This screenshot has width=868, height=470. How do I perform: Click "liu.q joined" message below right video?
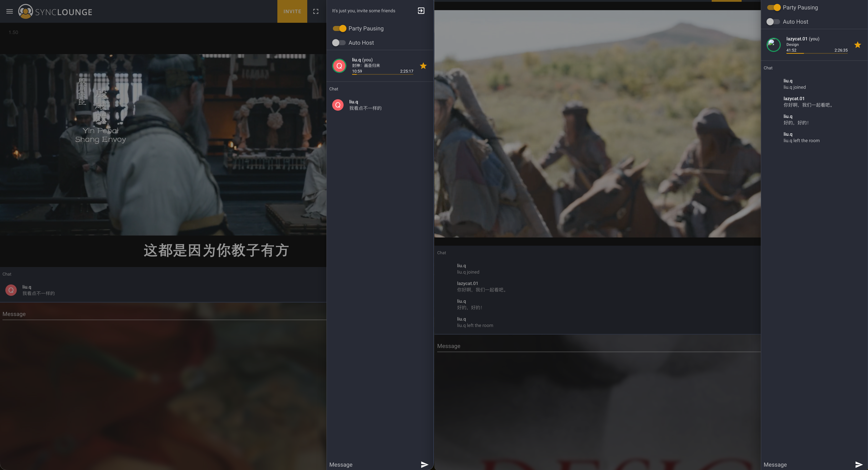pos(468,272)
